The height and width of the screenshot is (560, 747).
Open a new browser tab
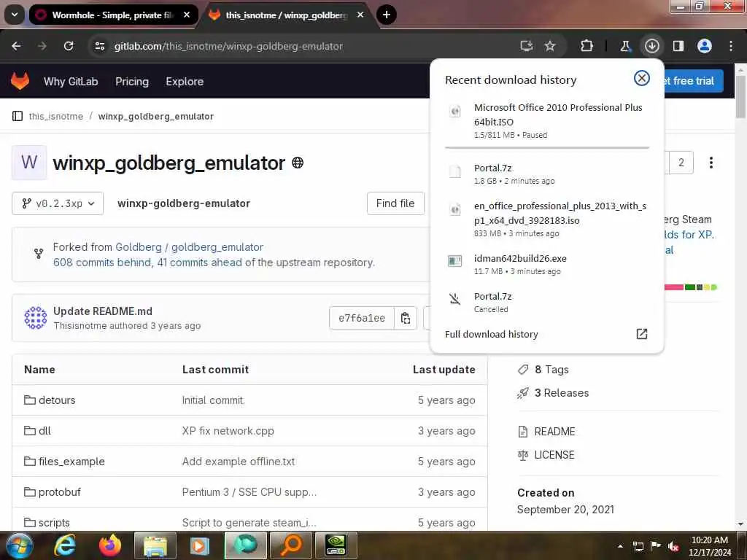pyautogui.click(x=387, y=15)
